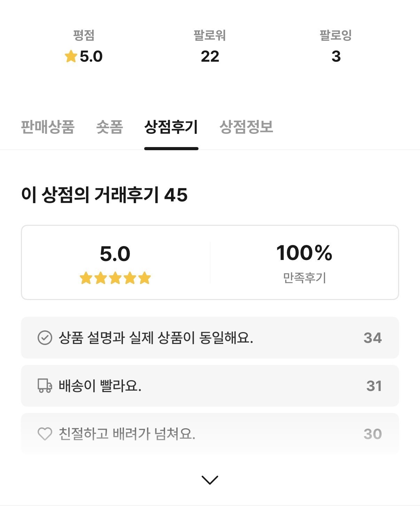The height and width of the screenshot is (506, 420).
Task: Click the 100% 만족후기 statistic
Action: (304, 262)
